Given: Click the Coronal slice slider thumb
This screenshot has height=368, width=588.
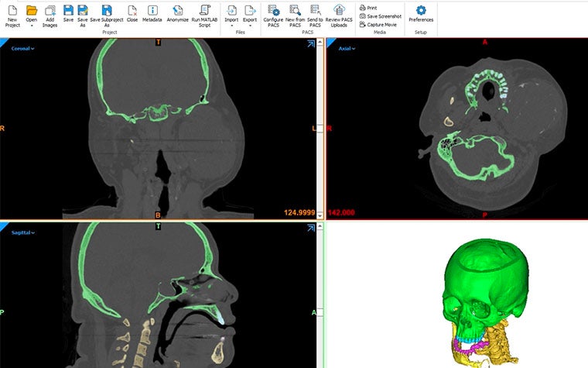Looking at the screenshot, I should pos(320,128).
